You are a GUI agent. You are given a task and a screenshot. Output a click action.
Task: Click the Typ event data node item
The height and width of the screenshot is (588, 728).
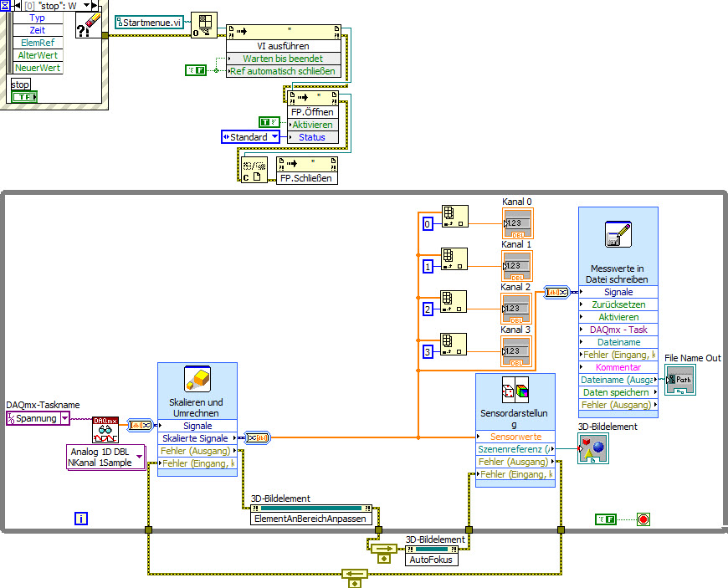click(38, 18)
